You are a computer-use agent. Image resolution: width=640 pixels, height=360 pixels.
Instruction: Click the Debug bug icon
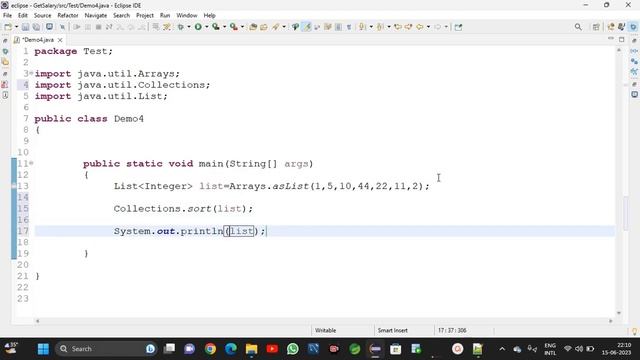coord(180,27)
